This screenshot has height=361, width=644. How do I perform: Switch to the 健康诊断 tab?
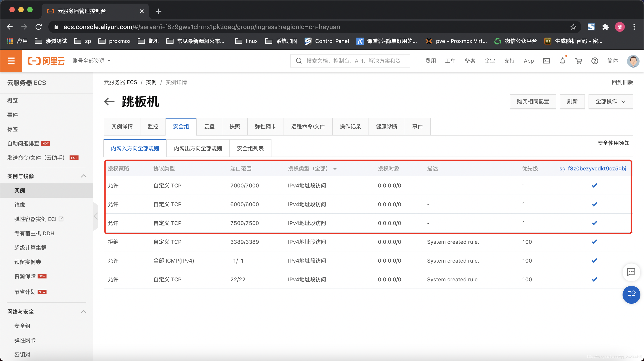click(386, 127)
